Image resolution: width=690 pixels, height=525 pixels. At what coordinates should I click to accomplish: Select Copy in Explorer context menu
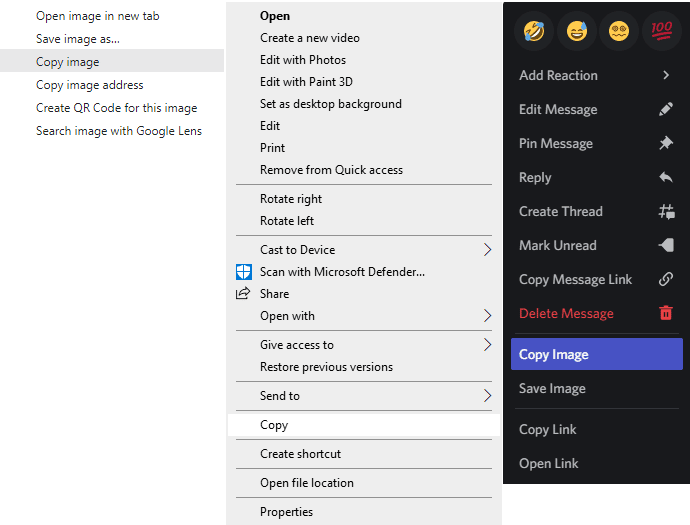click(x=364, y=425)
